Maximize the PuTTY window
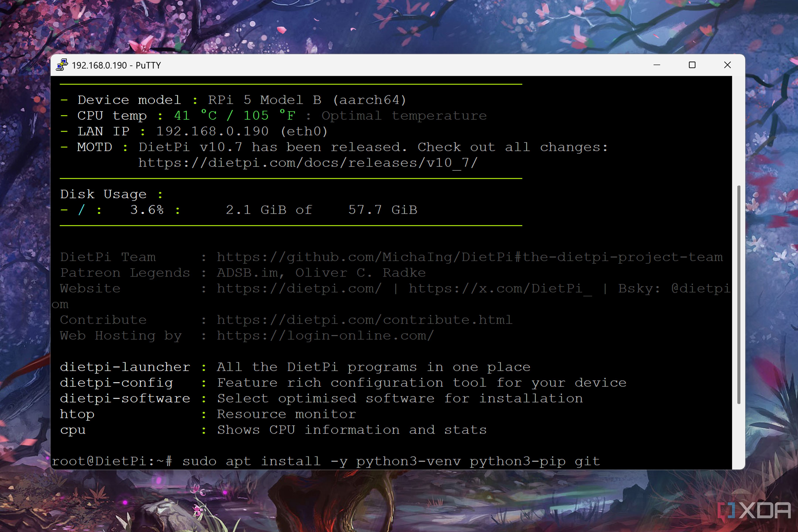 (x=692, y=65)
